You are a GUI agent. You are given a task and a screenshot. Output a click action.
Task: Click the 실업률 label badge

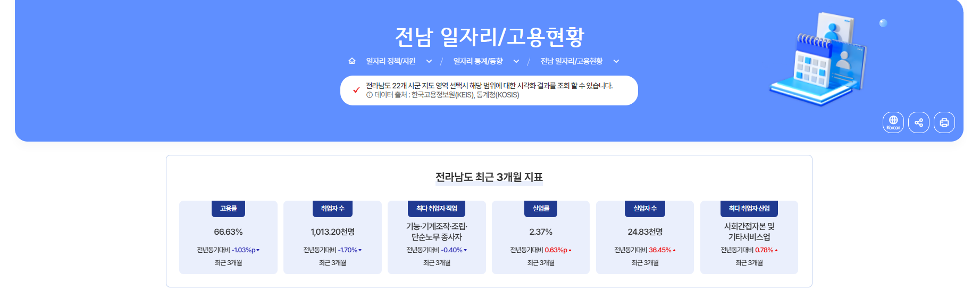[x=541, y=209]
